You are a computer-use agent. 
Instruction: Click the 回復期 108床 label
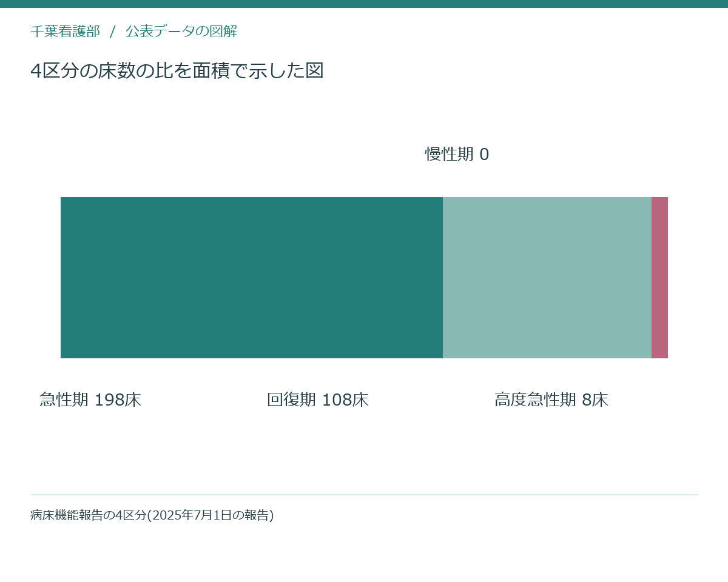pos(318,400)
